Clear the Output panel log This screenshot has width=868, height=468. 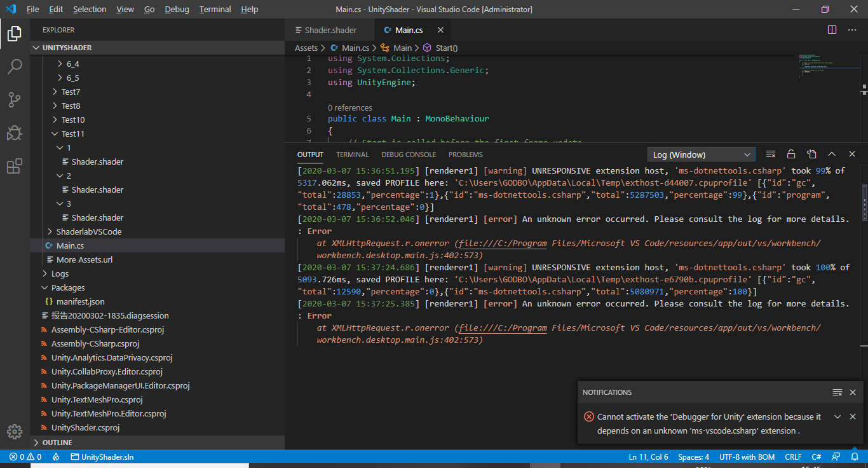[771, 154]
